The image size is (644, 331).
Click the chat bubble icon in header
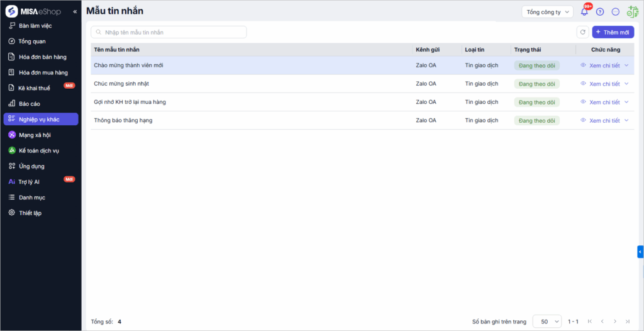click(616, 12)
